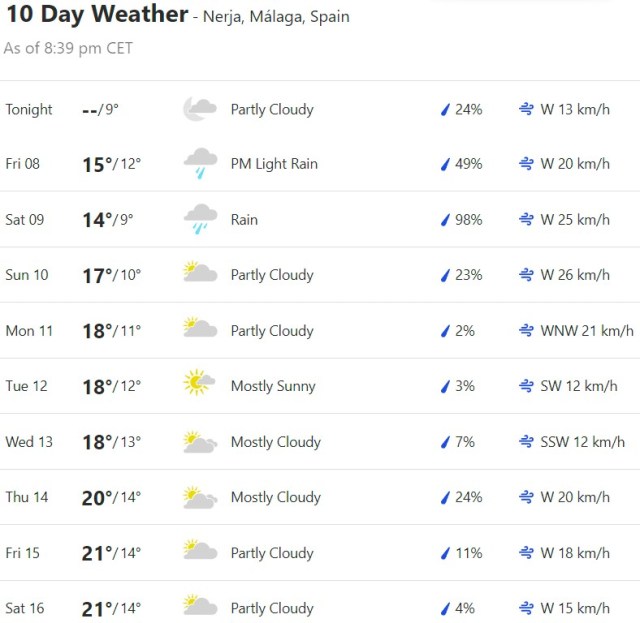
Task: Expand the Fri 08 forecast row
Action: pyautogui.click(x=320, y=164)
